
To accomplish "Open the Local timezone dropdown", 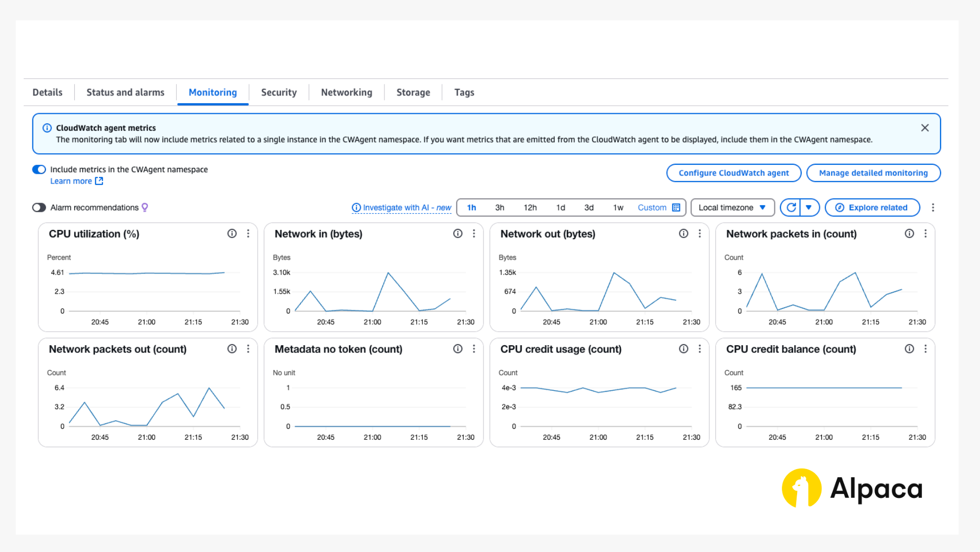I will point(732,207).
